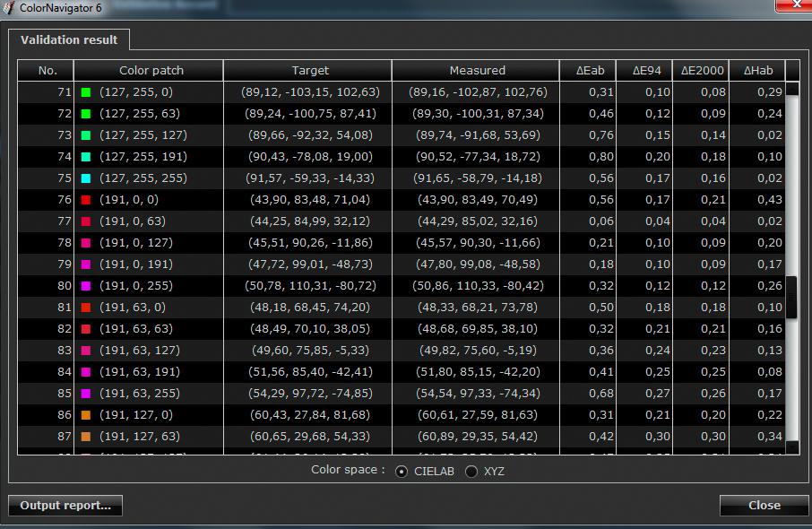Sort by the ΔE94 column header
Viewport: 812px width, 529px height.
pos(644,71)
